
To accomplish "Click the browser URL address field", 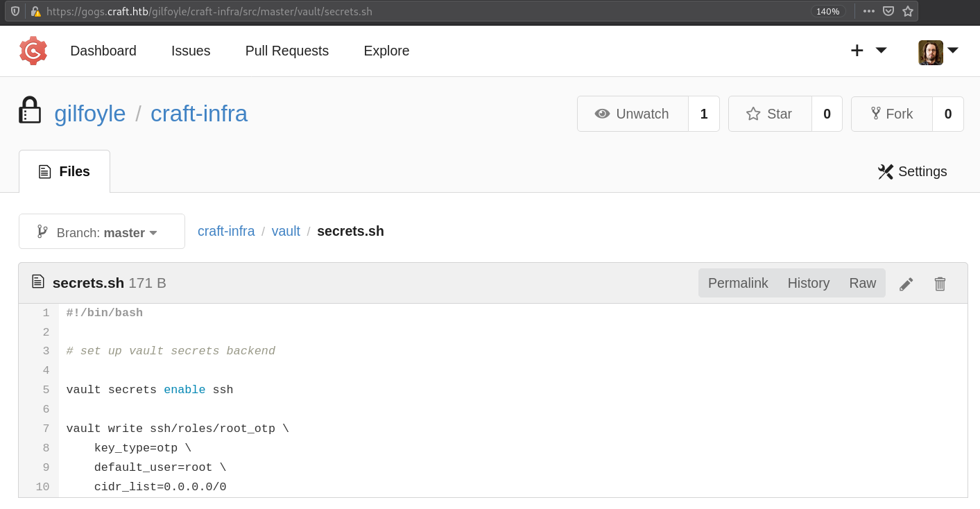I will coord(416,11).
